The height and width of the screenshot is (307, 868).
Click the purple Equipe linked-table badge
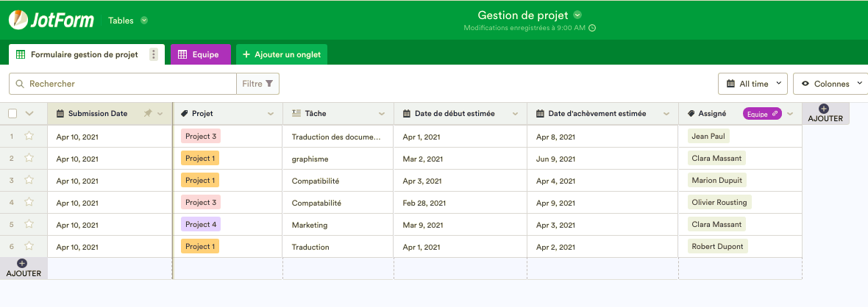[762, 113]
